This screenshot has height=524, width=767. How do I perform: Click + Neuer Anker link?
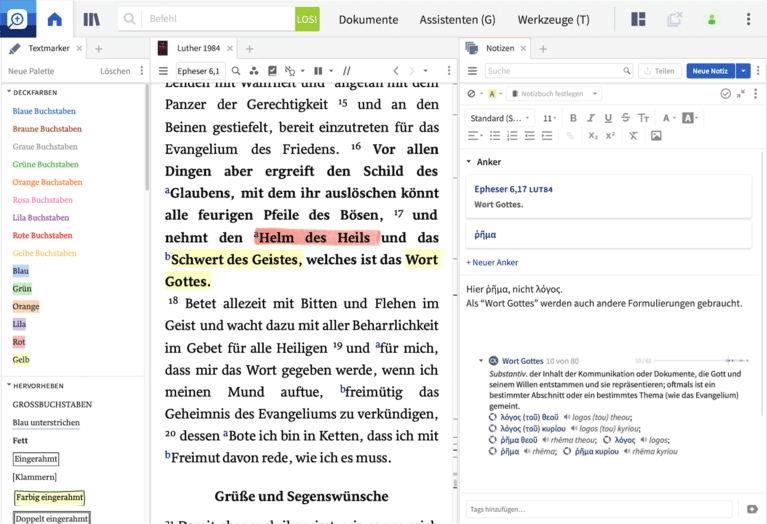point(492,262)
